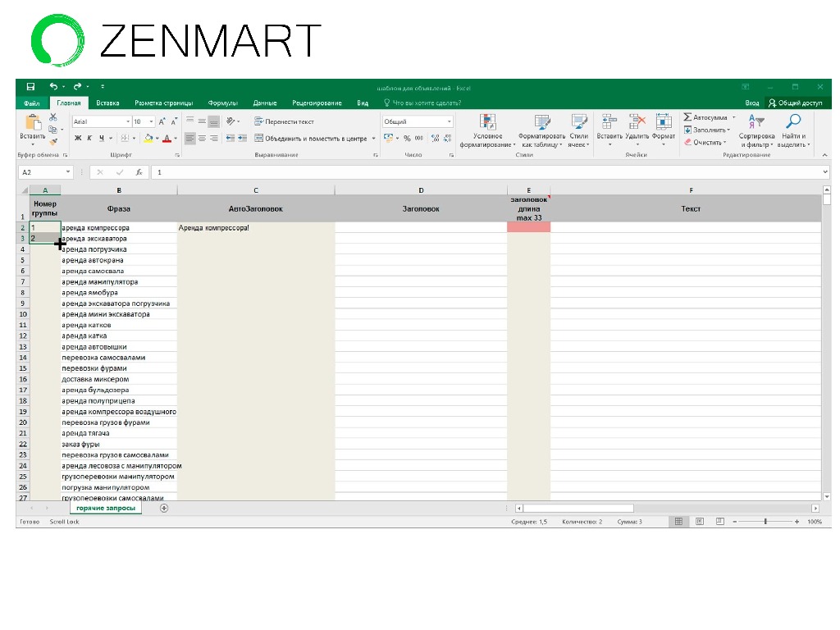The width and height of the screenshot is (840, 630).
Task: Open the Файл tab
Action: click(x=32, y=103)
